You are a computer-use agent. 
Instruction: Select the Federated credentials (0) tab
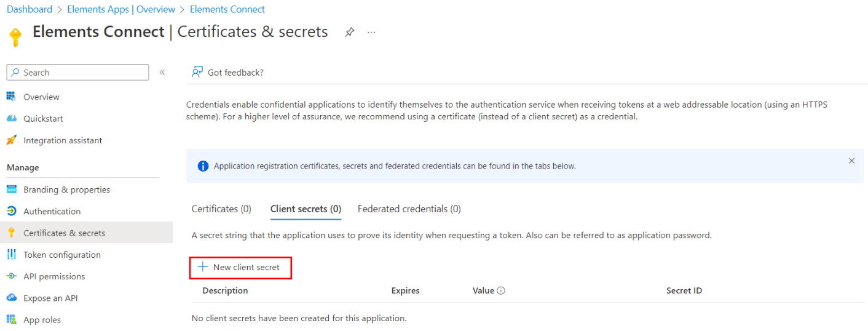[x=409, y=209]
